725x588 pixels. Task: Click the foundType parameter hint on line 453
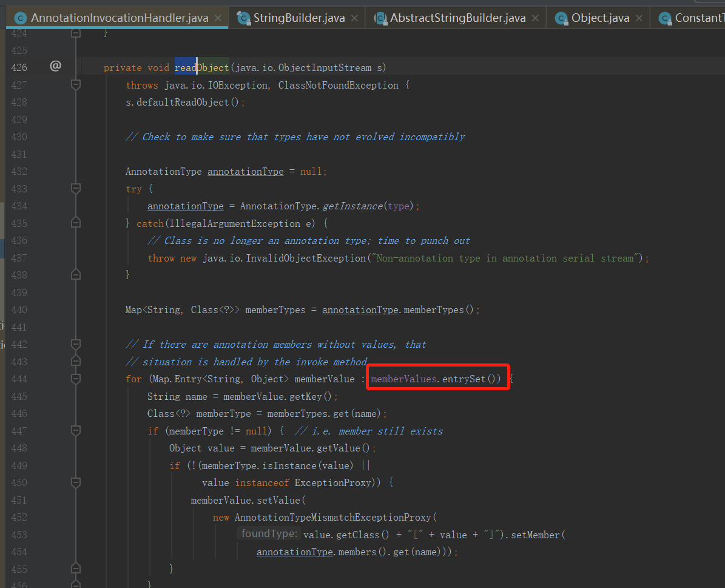[x=269, y=534]
